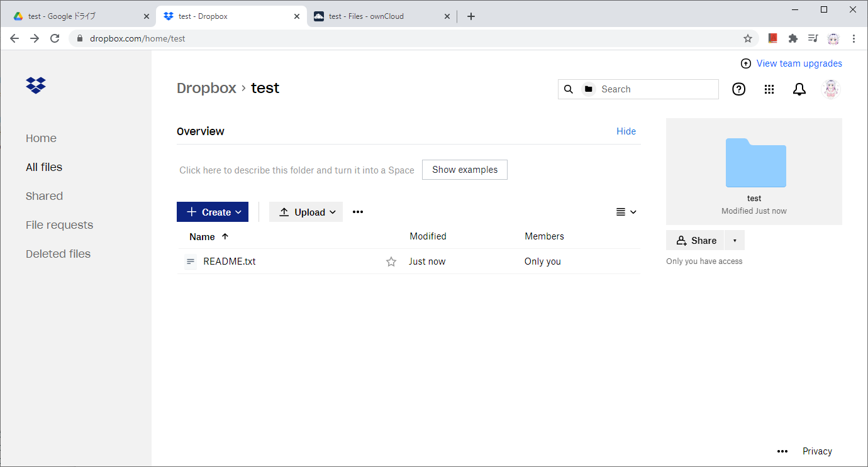Click the View team upgrades link
This screenshot has height=467, width=868.
tap(799, 63)
